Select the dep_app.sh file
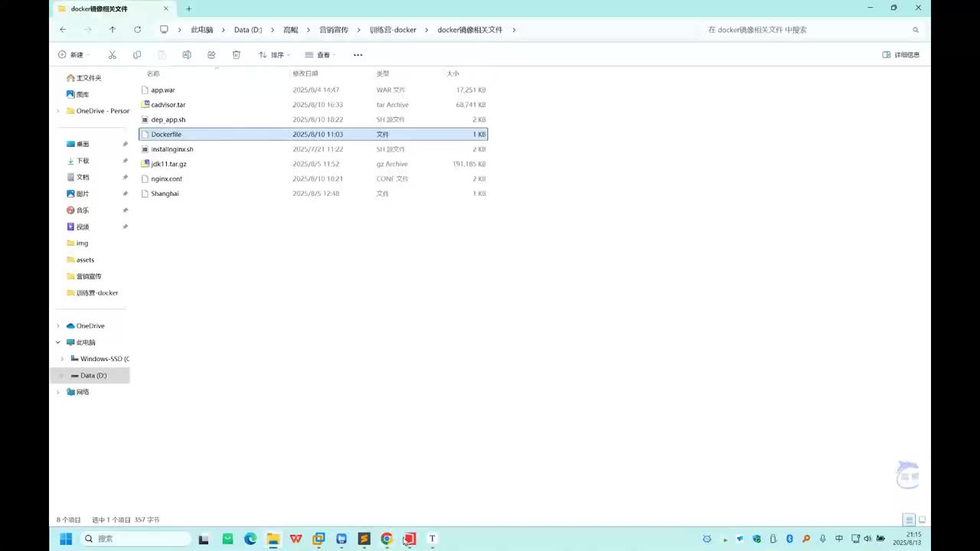This screenshot has width=980, height=551. pos(313,119)
